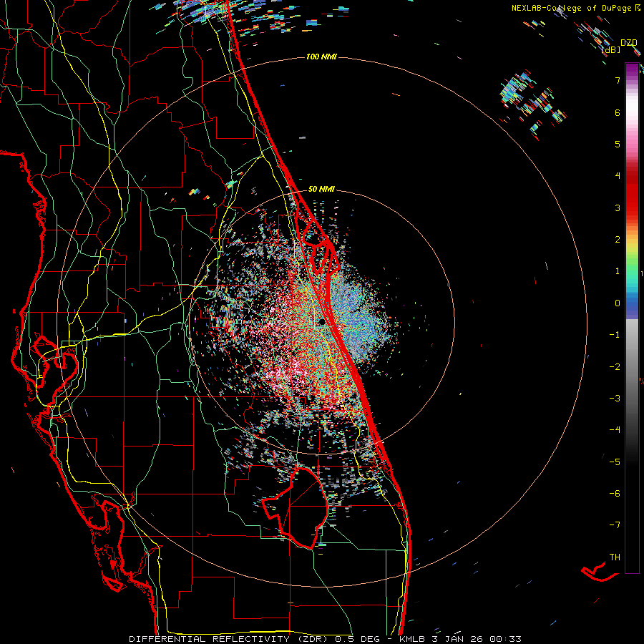
Task: Click the 3 dB scale label
Action: (x=618, y=208)
